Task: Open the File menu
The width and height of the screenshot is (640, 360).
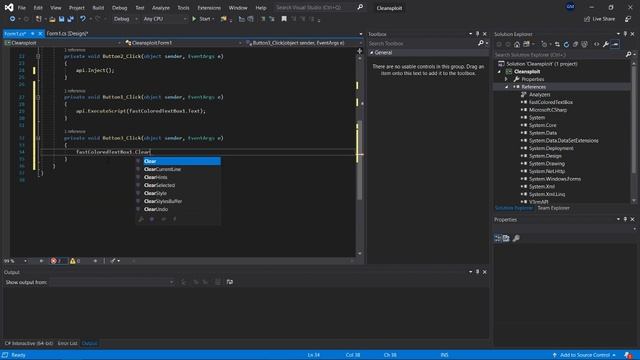Action: click(22, 8)
